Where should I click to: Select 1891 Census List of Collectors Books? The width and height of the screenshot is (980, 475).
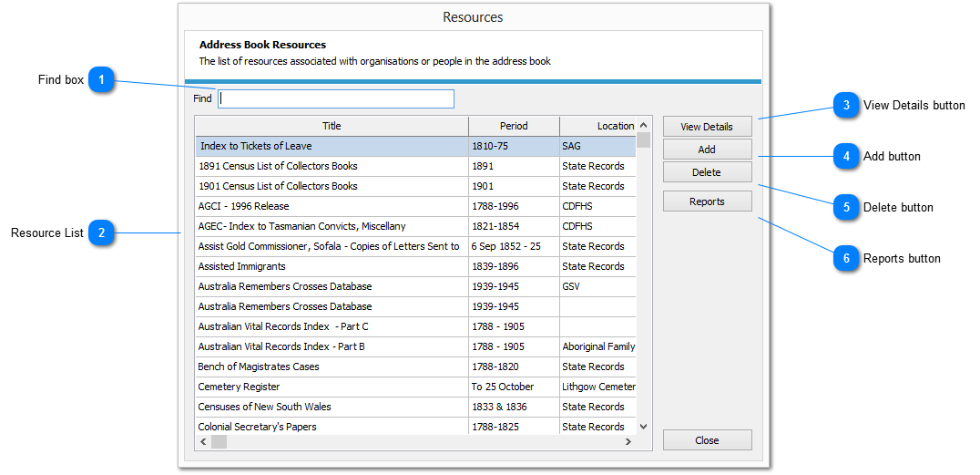tap(278, 166)
